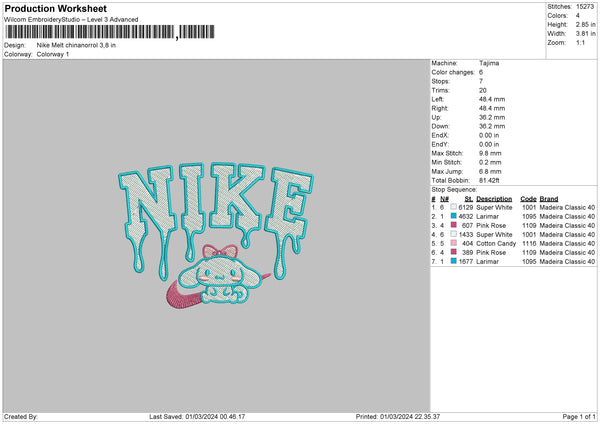Click the Min Stitch value 0.2 mm
The height and width of the screenshot is (424, 600).
point(490,162)
